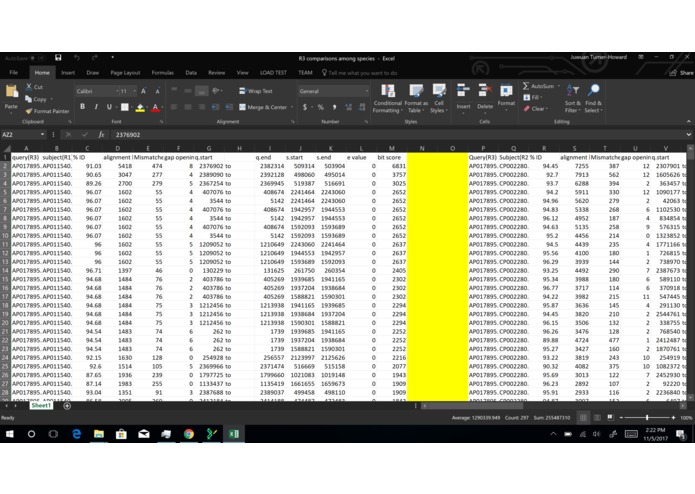Click Decrease Font Size icon
The height and width of the screenshot is (494, 695).
[157, 91]
